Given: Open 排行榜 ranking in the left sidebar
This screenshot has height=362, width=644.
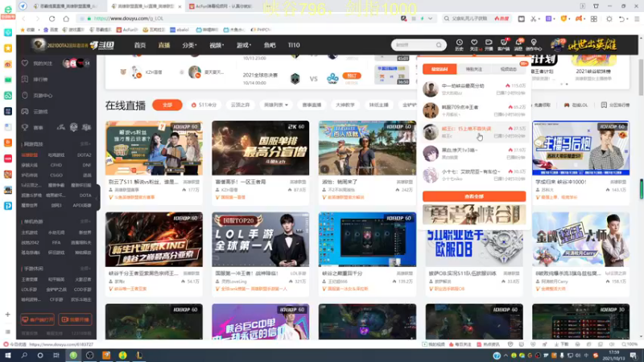Looking at the screenshot, I should [40, 79].
